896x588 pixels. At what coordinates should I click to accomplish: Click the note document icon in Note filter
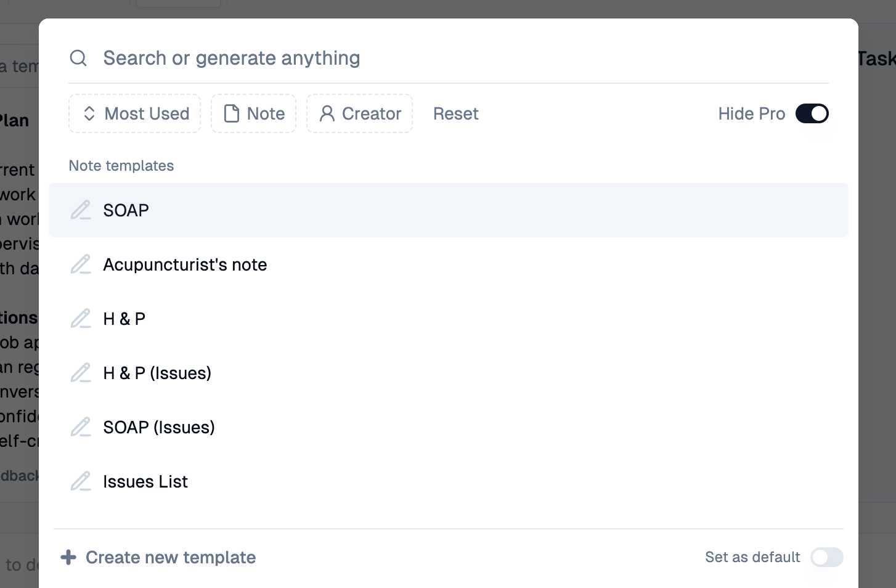coord(231,113)
